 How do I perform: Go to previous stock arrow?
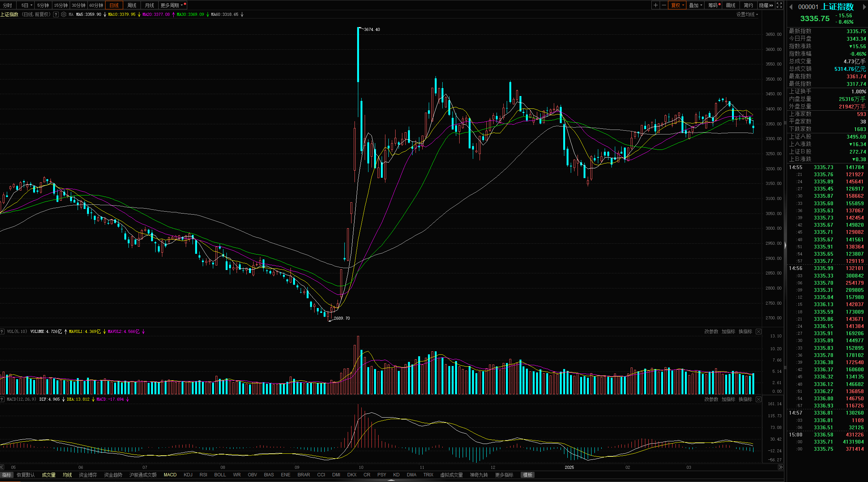pos(791,7)
